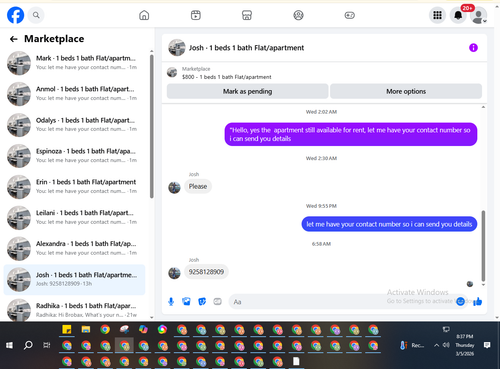Click the $800 listing link under Marketplace
The image size is (500, 369).
coord(227,77)
